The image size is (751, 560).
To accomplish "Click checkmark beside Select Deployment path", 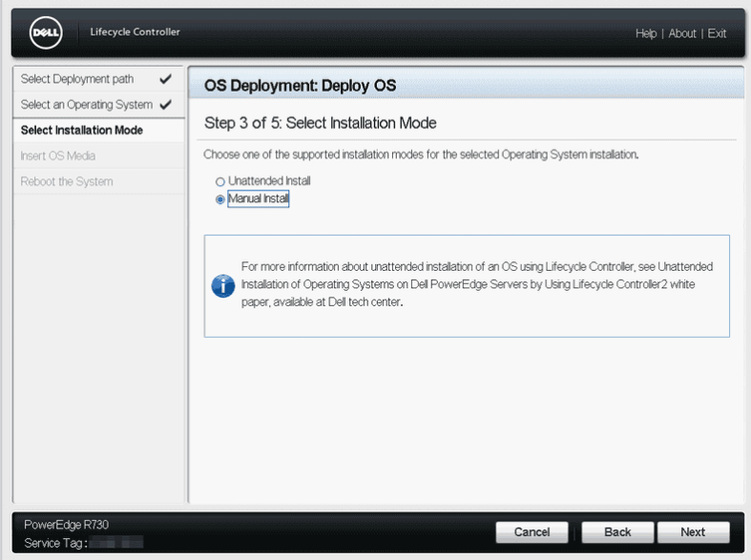I will coord(166,79).
